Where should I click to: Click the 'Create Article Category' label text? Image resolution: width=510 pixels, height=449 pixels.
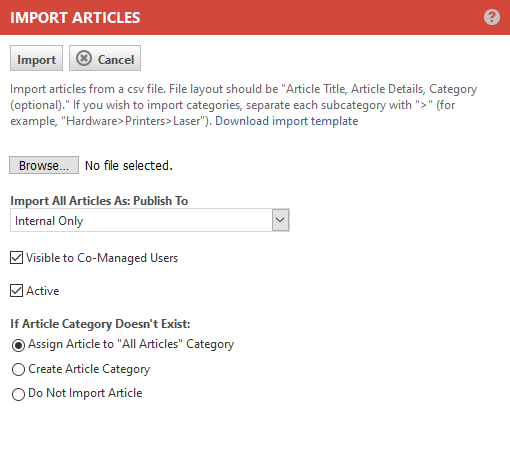(89, 369)
